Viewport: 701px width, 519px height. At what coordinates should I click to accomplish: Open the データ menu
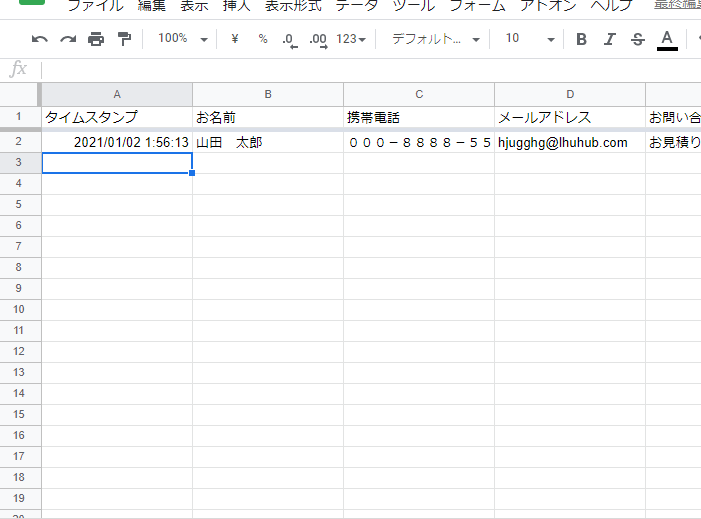click(x=356, y=6)
